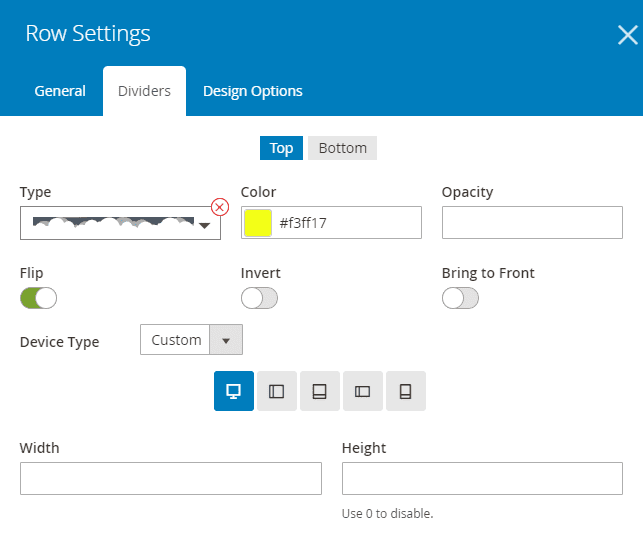Open the Design Options tab
The height and width of the screenshot is (549, 643).
[x=253, y=91]
